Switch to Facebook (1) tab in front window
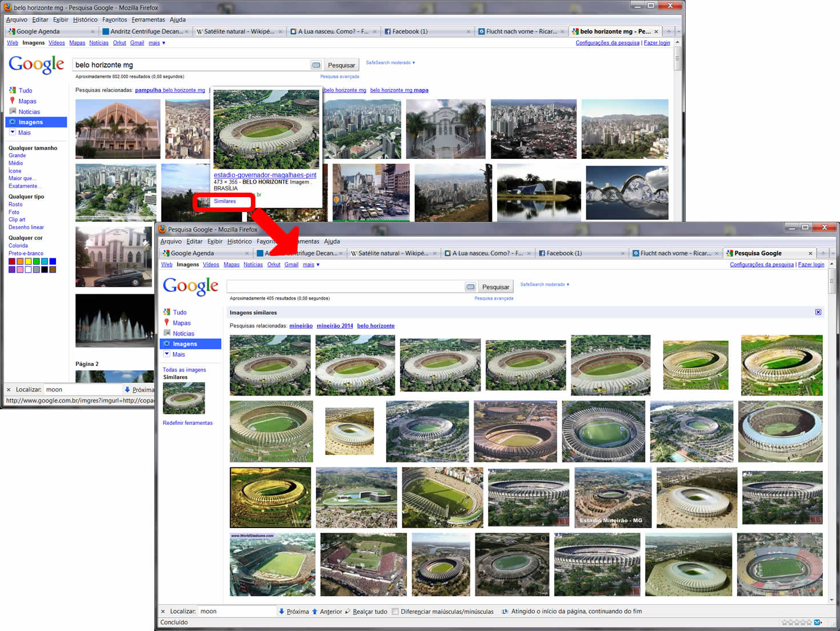The height and width of the screenshot is (631, 840). point(581,253)
